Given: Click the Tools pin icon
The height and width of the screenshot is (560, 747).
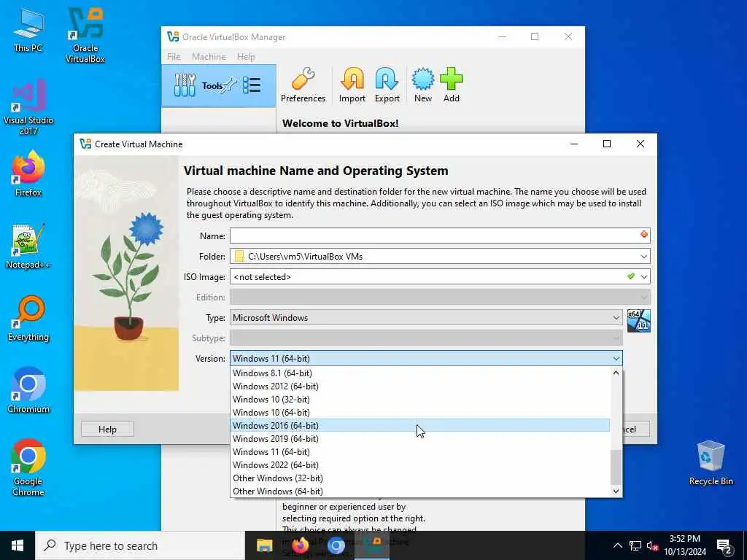Looking at the screenshot, I should (230, 85).
